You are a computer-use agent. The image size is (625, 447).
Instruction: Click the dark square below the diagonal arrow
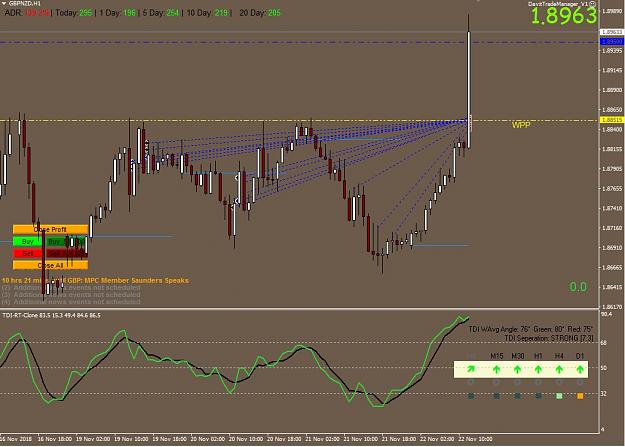click(471, 396)
